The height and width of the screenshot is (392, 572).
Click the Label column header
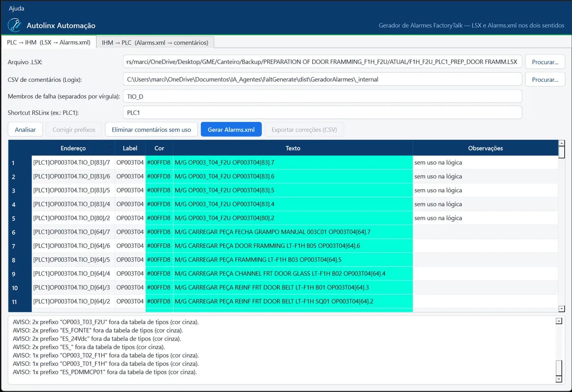coord(130,148)
